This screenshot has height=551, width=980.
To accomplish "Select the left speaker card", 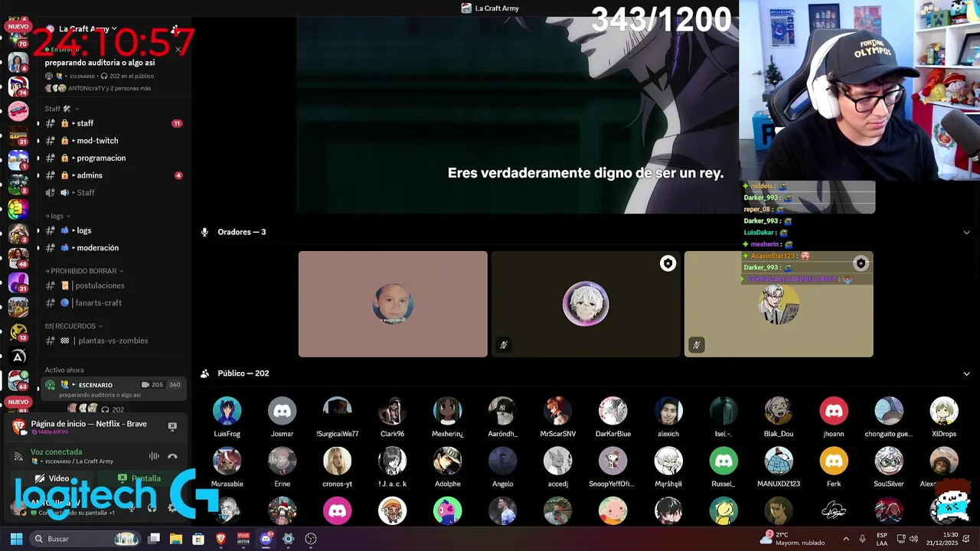I will tap(393, 304).
